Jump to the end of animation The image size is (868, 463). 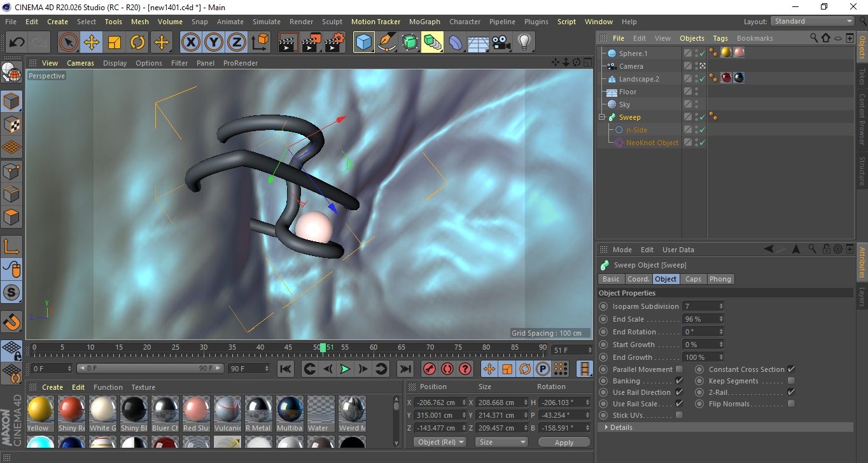pyautogui.click(x=405, y=369)
